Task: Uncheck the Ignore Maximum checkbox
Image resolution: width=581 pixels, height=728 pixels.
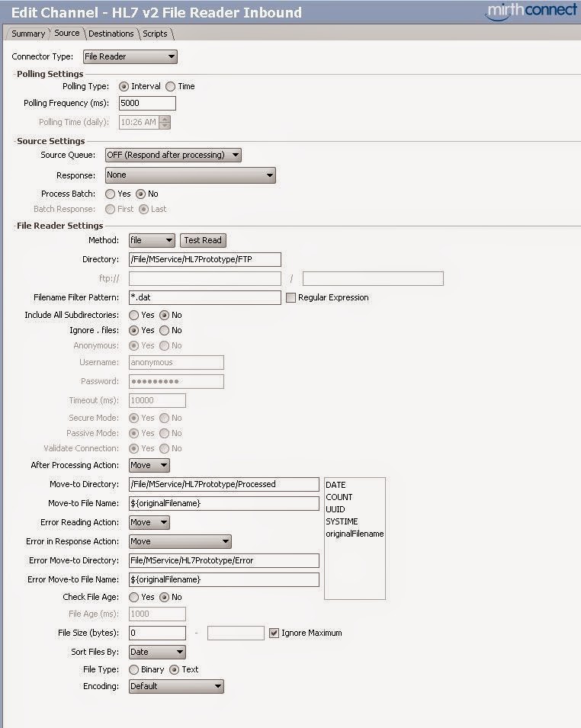Action: (x=272, y=633)
